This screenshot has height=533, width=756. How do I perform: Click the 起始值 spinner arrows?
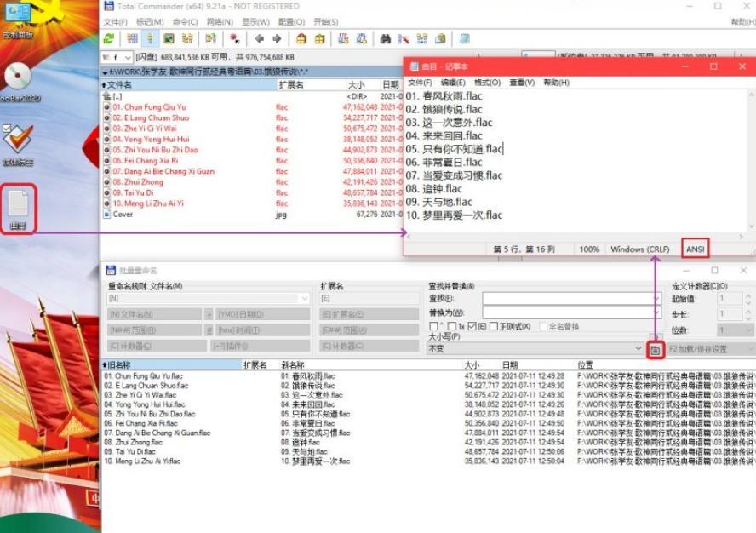pyautogui.click(x=748, y=299)
